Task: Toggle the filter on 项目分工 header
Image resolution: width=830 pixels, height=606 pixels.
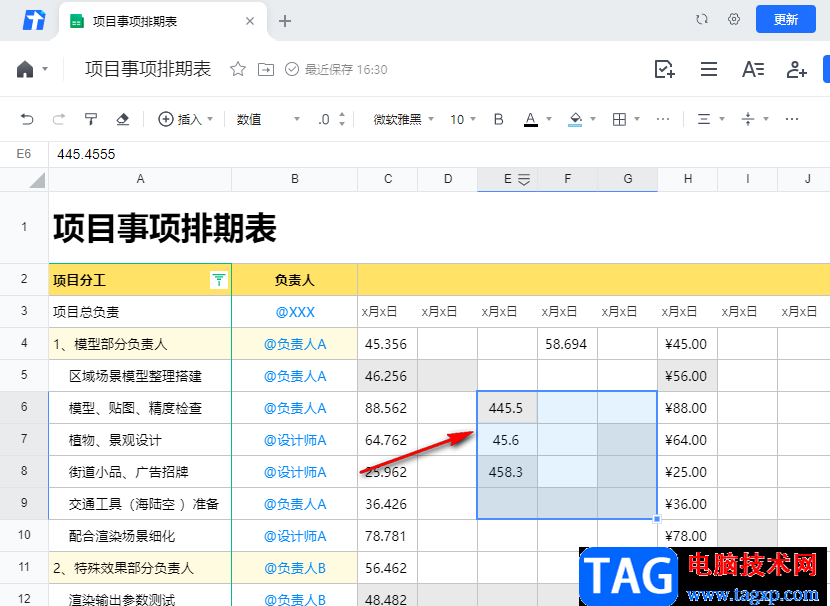Action: (x=218, y=280)
